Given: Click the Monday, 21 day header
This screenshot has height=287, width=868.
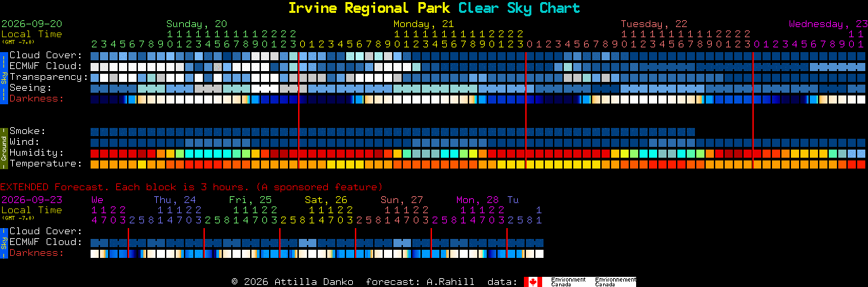Looking at the screenshot, I should (x=424, y=24).
